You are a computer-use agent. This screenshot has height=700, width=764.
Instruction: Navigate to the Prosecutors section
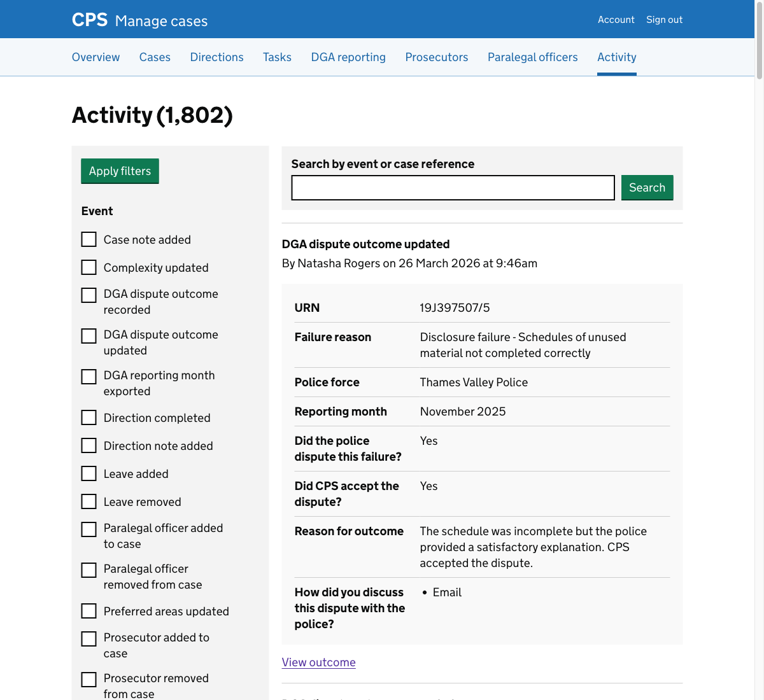pyautogui.click(x=436, y=57)
